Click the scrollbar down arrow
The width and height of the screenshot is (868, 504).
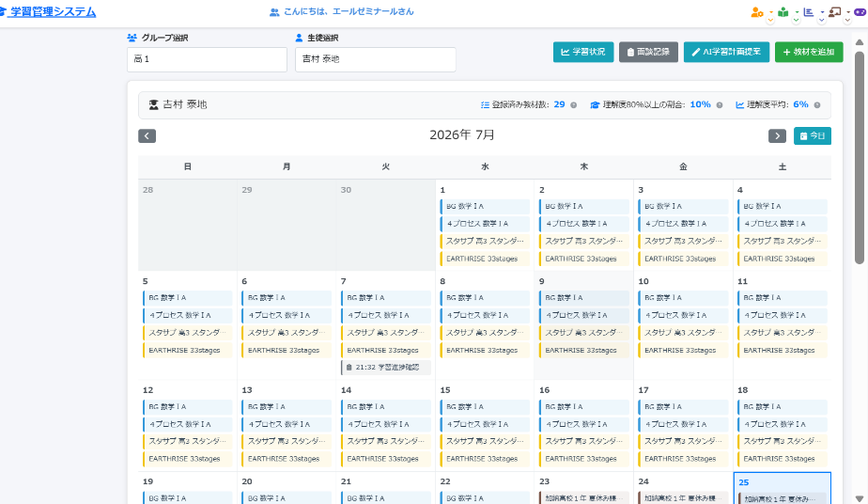860,498
